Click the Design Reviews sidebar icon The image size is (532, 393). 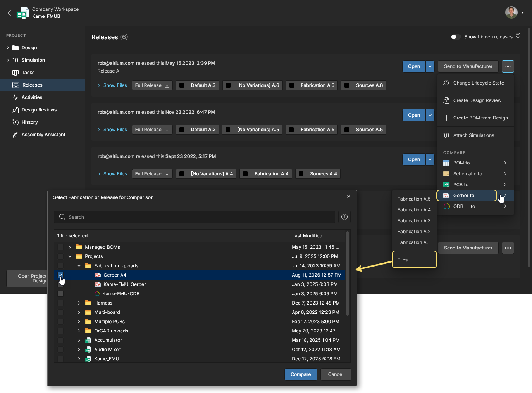tap(15, 110)
